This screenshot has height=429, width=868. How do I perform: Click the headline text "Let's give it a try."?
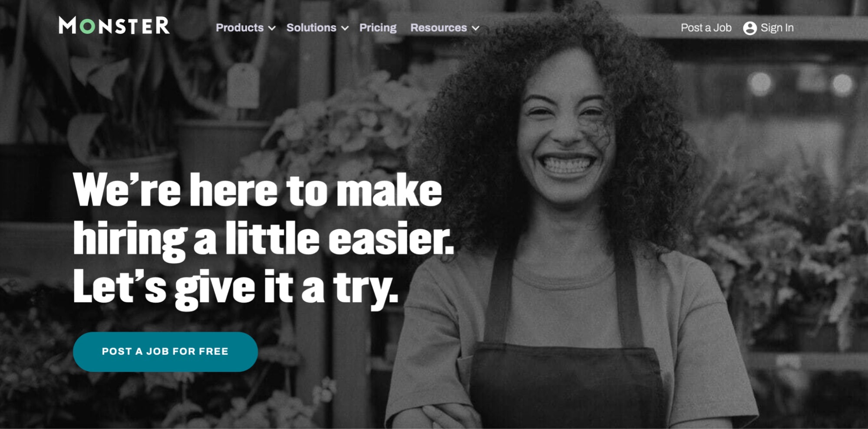point(235,287)
